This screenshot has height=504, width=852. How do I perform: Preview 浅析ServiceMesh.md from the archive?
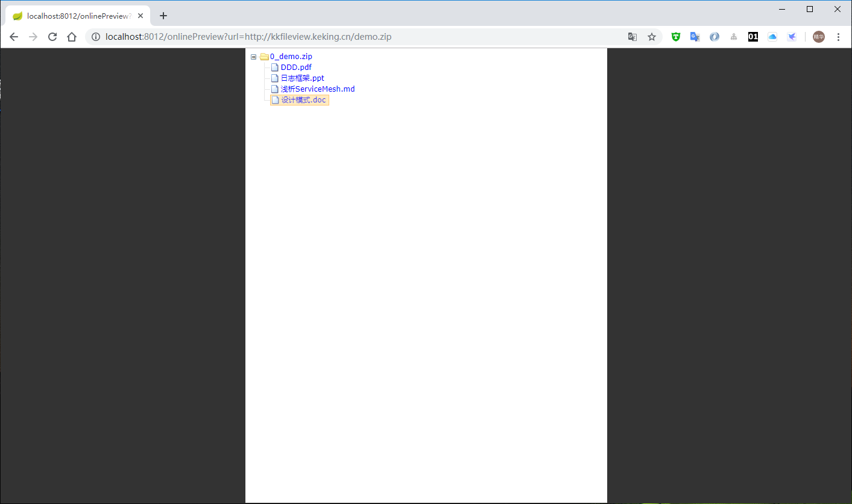(318, 89)
